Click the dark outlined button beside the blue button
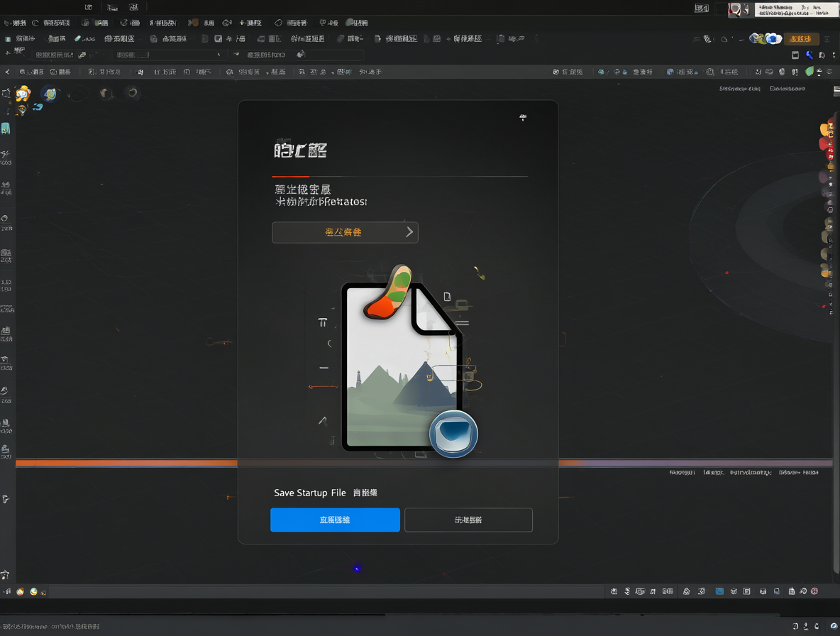 coord(468,520)
